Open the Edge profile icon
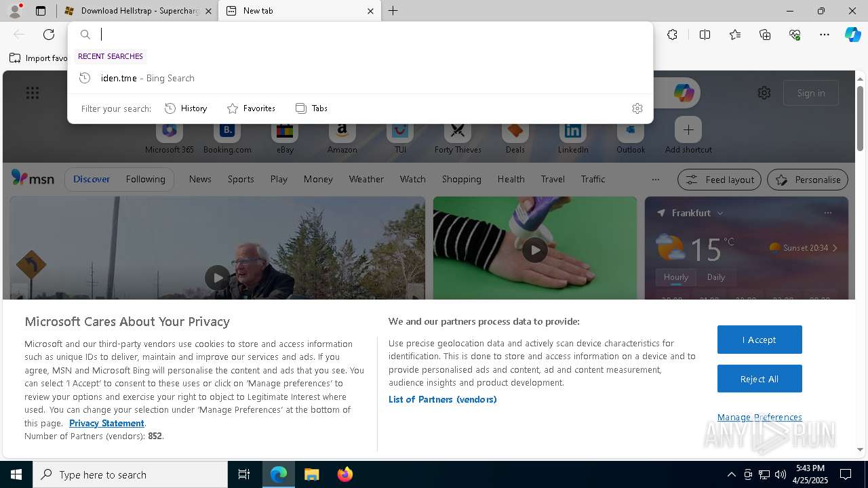The image size is (868, 488). coord(14,11)
